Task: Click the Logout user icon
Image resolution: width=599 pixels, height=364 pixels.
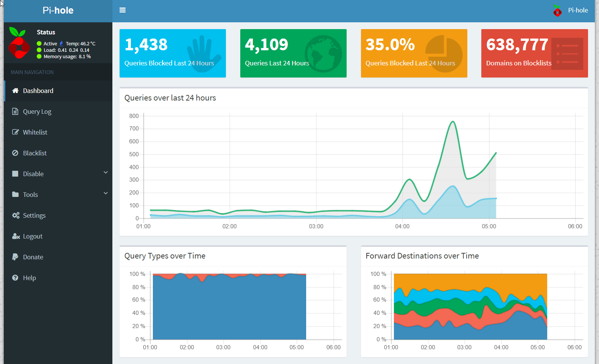Action: tap(16, 236)
